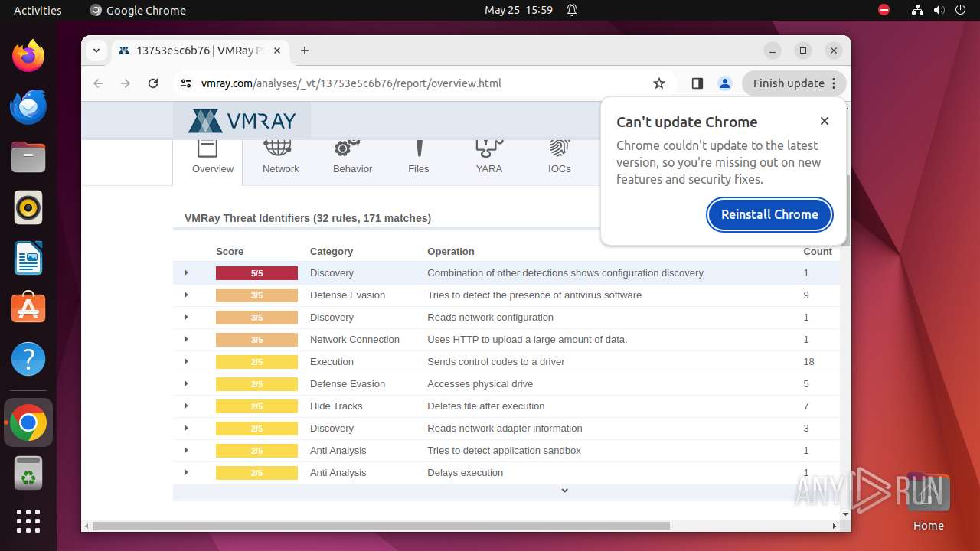The width and height of the screenshot is (980, 551).
Task: Open the Chrome profile avatar
Action: click(x=725, y=83)
